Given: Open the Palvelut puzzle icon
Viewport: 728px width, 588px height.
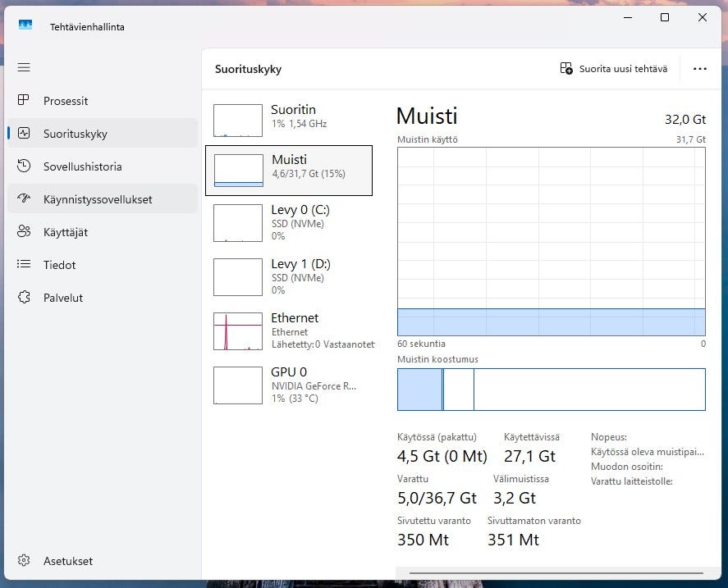Looking at the screenshot, I should (x=24, y=298).
